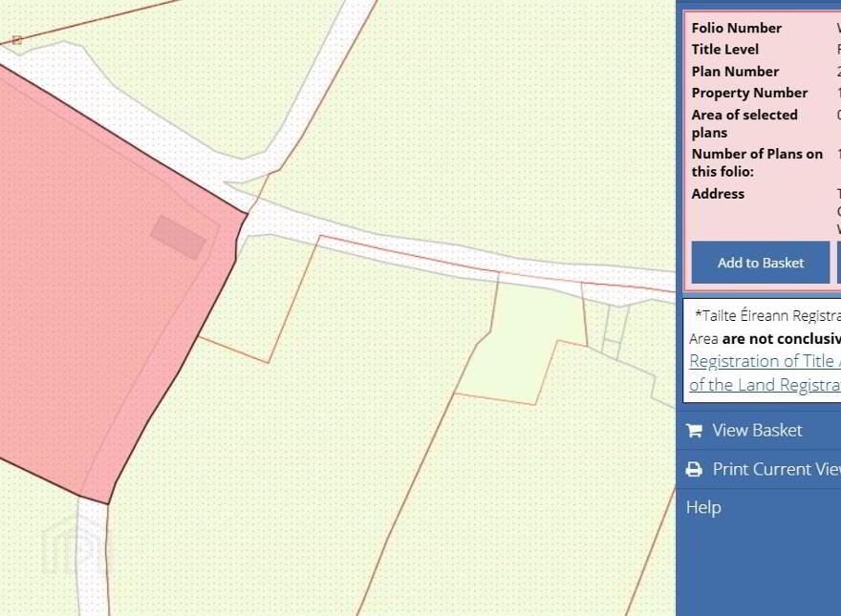
Task: Click the Title Level label
Action: [x=724, y=50]
